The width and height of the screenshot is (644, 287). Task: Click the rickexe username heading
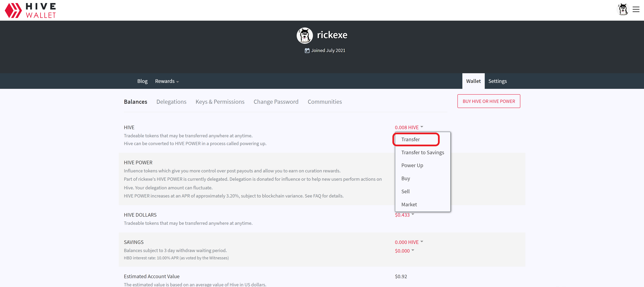point(332,35)
